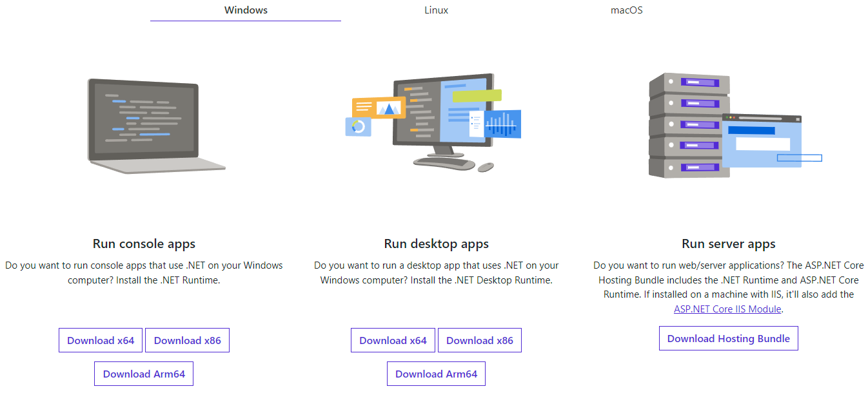868x393 pixels.
Task: Download Arm64 Desktop Runtime for desktop apps
Action: tap(436, 374)
